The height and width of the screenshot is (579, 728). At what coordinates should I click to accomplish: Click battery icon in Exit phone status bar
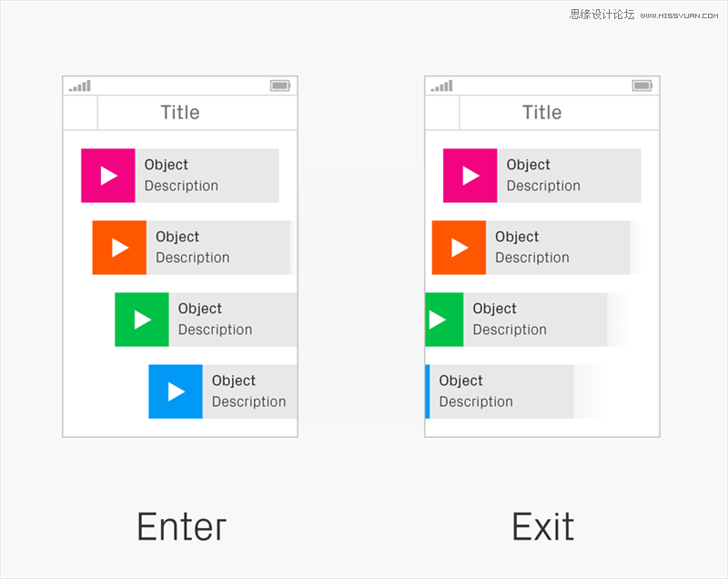coord(642,86)
